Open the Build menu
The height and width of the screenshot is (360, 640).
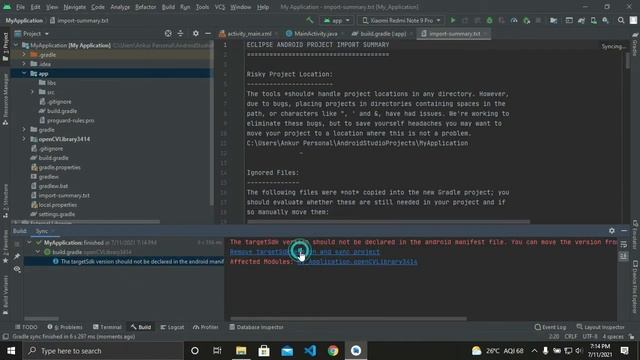[168, 7]
